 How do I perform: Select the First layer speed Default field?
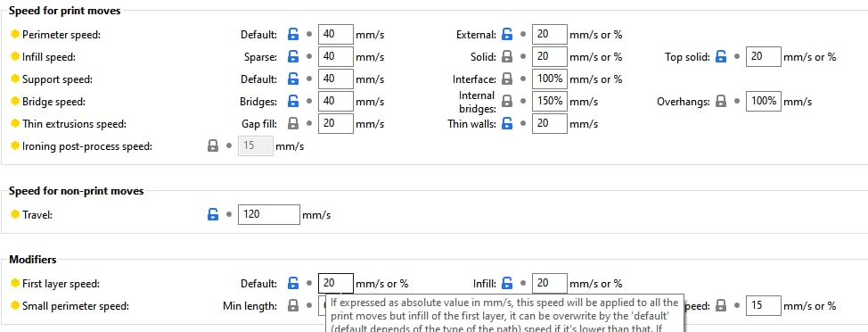336,283
